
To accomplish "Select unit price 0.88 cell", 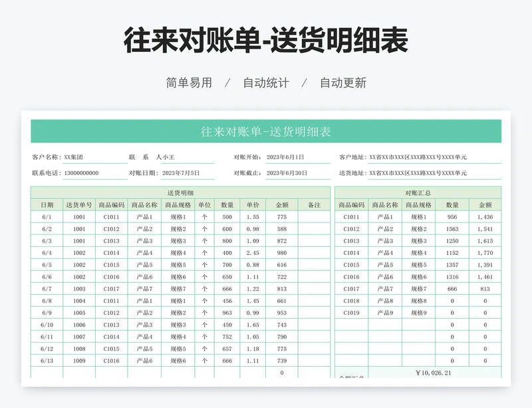I will click(x=253, y=265).
